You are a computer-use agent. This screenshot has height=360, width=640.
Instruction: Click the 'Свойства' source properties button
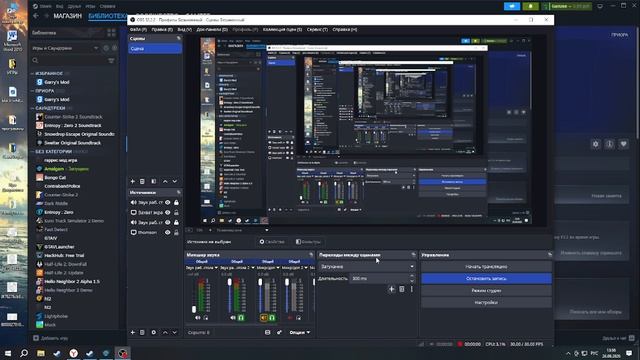(x=272, y=242)
